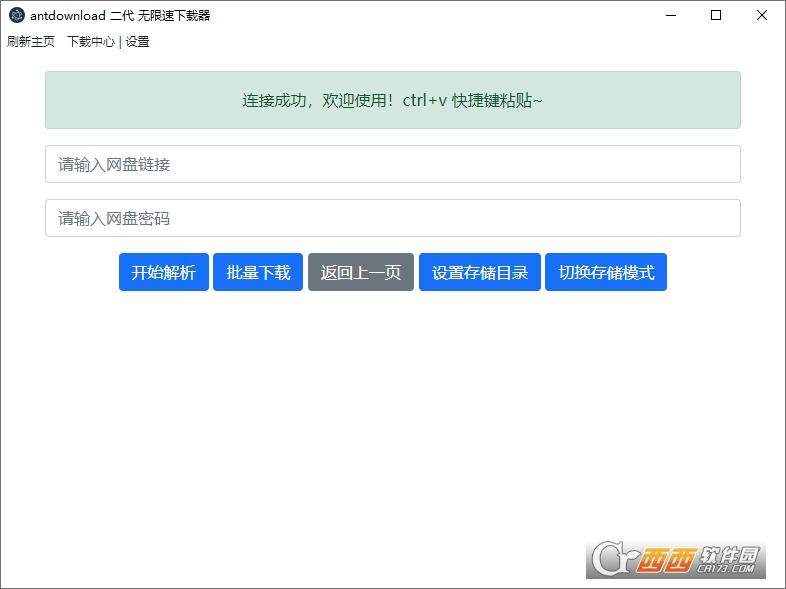The width and height of the screenshot is (786, 589).
Task: Click the 连接成功 welcome message banner
Action: (392, 100)
